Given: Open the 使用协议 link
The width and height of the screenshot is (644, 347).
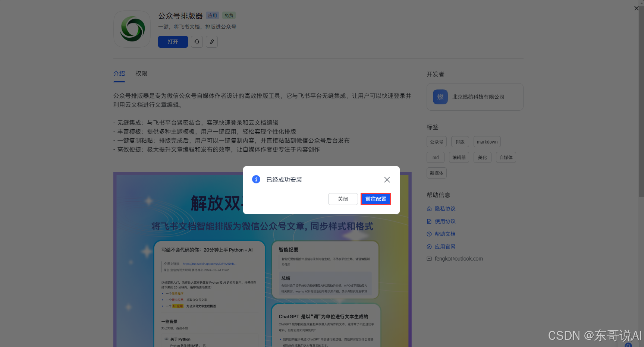Looking at the screenshot, I should tap(445, 221).
